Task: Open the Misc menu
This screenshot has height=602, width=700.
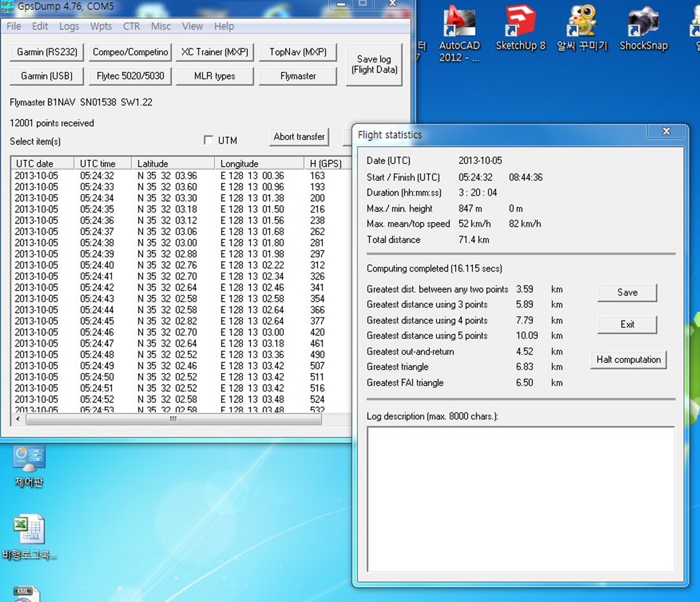Action: (x=161, y=26)
